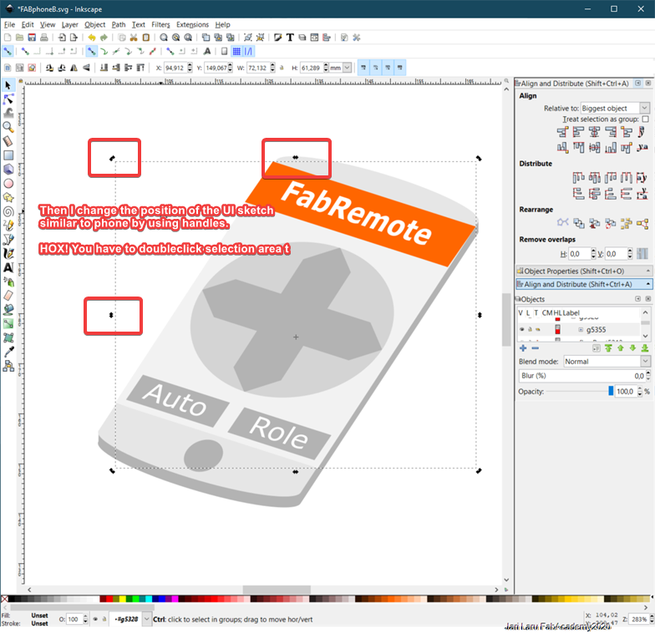The height and width of the screenshot is (644, 655).
Task: Adjust the Opacity slider handle
Action: [611, 391]
